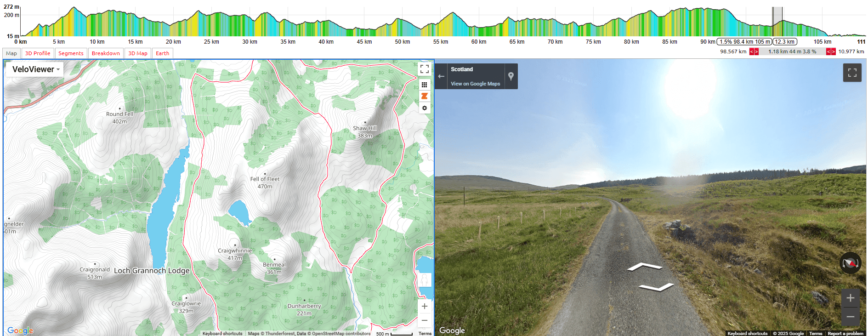Click the Google logo on the map
868x336 pixels.
pos(20,330)
